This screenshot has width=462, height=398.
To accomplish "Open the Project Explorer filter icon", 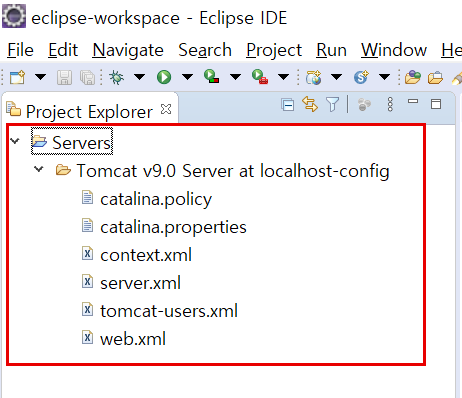I will (332, 104).
